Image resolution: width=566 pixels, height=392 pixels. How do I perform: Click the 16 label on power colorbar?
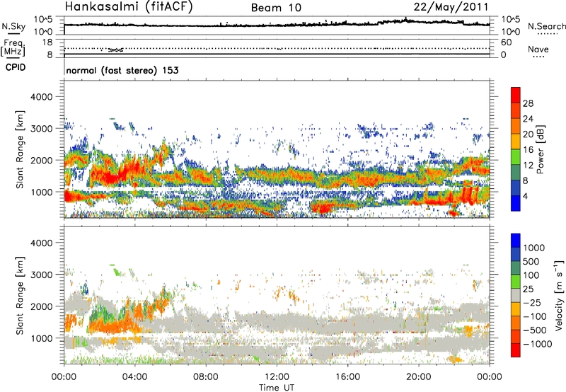coord(528,150)
